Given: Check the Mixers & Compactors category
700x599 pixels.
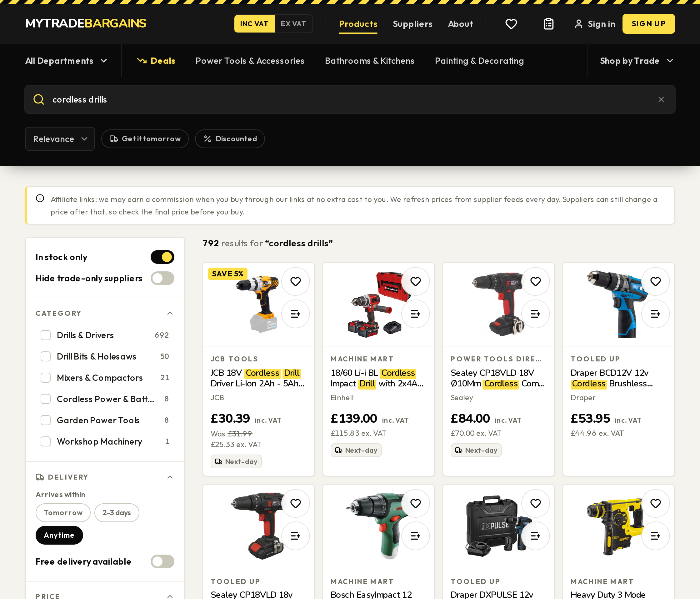Looking at the screenshot, I should pos(46,378).
